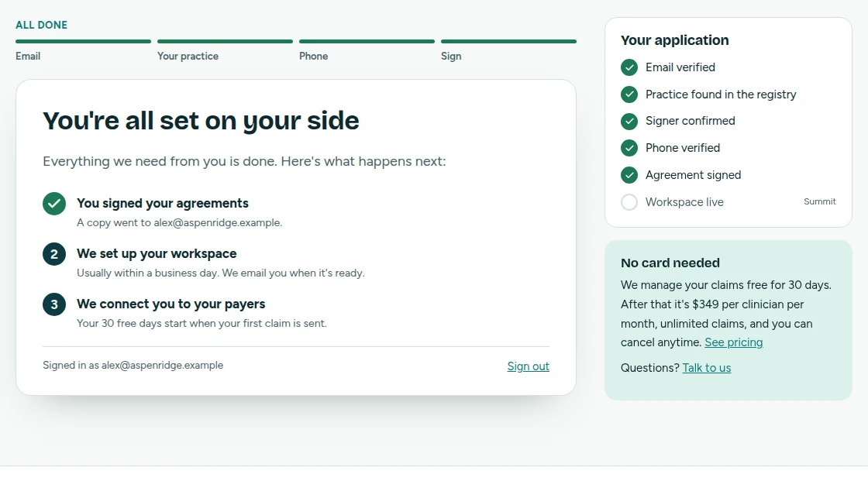Screen dimensions: 868x488
Task: Click the Signer confirmed check icon
Action: (x=629, y=121)
